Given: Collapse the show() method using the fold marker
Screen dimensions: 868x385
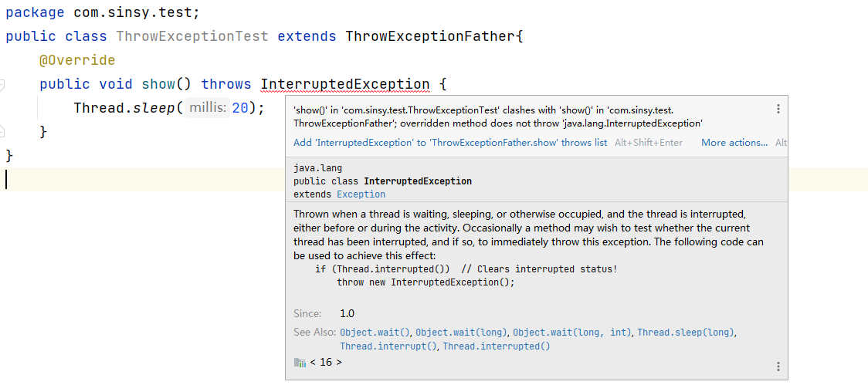Looking at the screenshot, I should click(x=2, y=84).
